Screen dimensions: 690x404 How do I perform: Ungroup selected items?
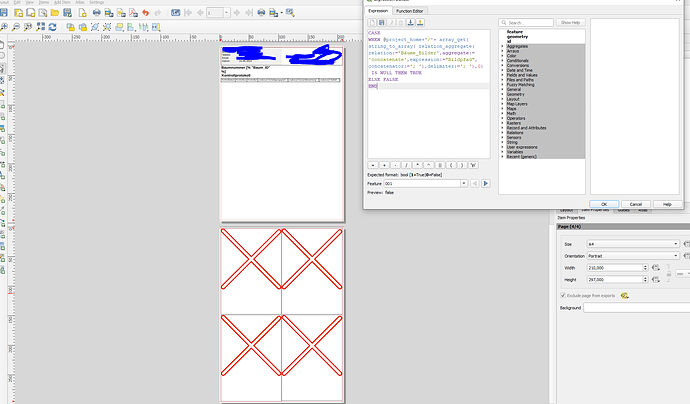tap(107, 27)
